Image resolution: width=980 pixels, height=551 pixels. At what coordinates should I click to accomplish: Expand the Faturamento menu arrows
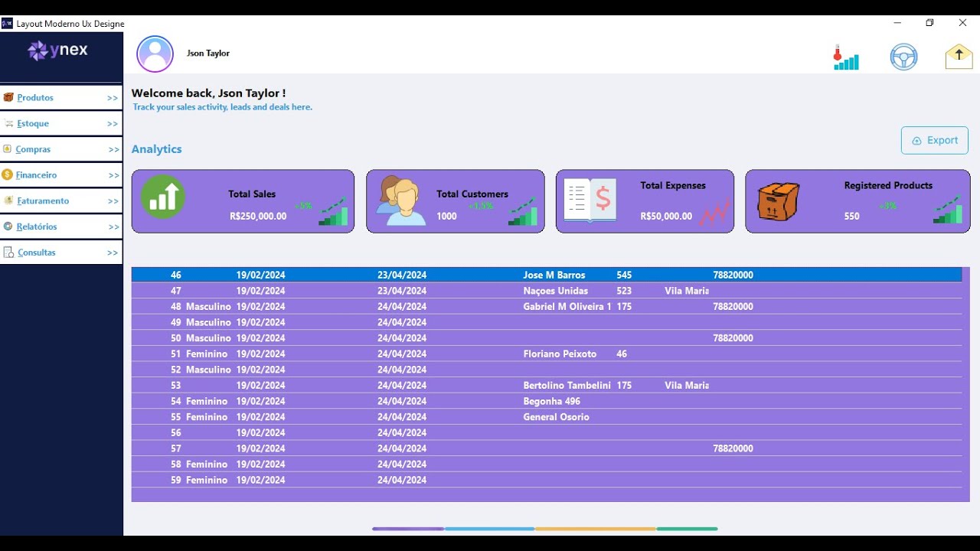113,201
